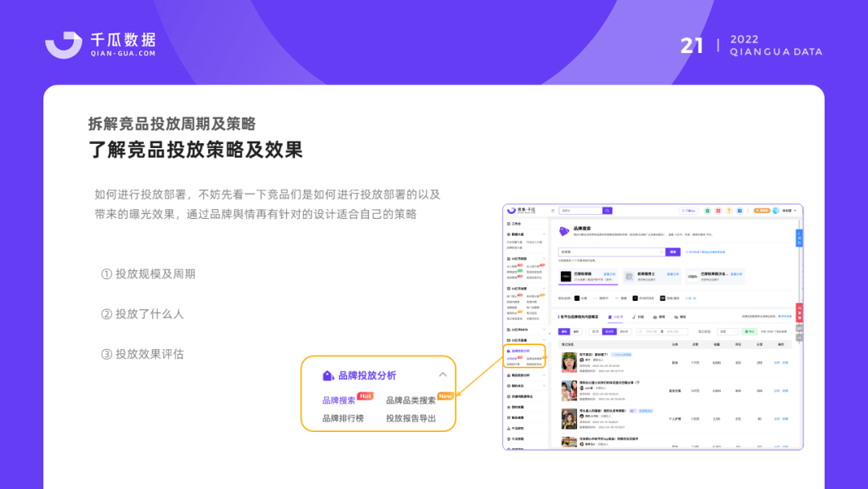This screenshot has height=489, width=868.
Task: Click the purple 搜索 search button
Action: point(673,252)
